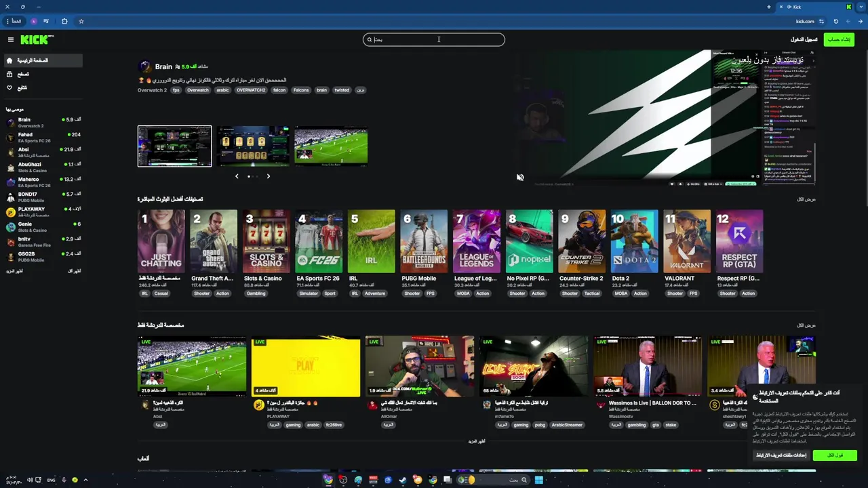
Task: Open the Respect RP category card
Action: (739, 241)
